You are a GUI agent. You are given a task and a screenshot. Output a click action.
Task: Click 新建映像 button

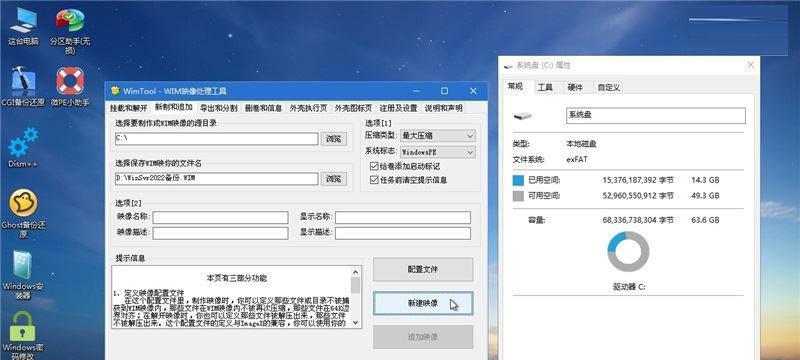coord(423,303)
